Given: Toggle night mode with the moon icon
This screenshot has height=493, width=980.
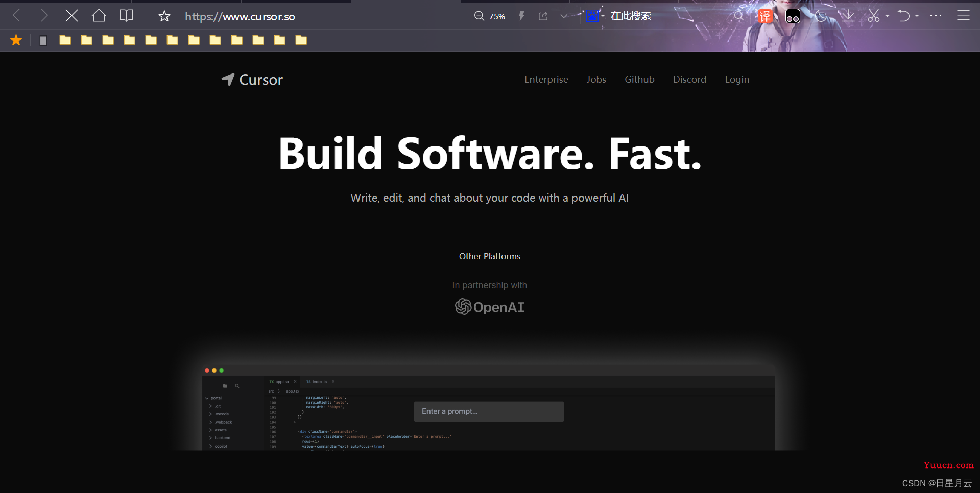Looking at the screenshot, I should (821, 16).
